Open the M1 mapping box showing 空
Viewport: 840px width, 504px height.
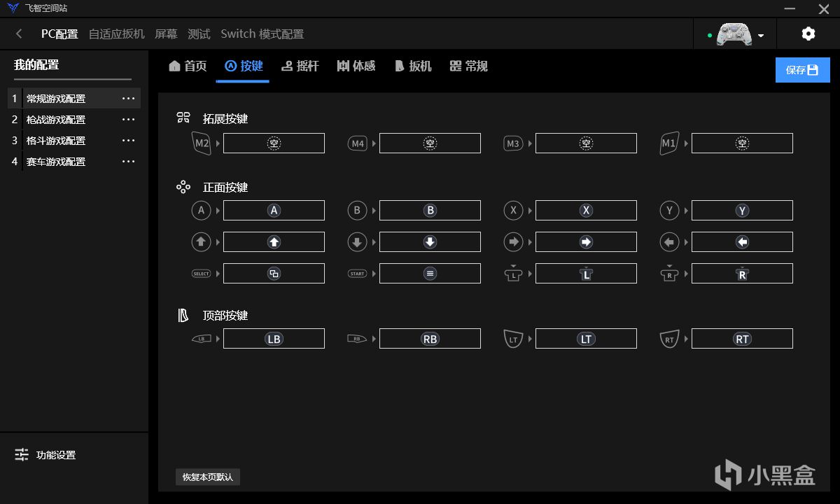(x=742, y=143)
